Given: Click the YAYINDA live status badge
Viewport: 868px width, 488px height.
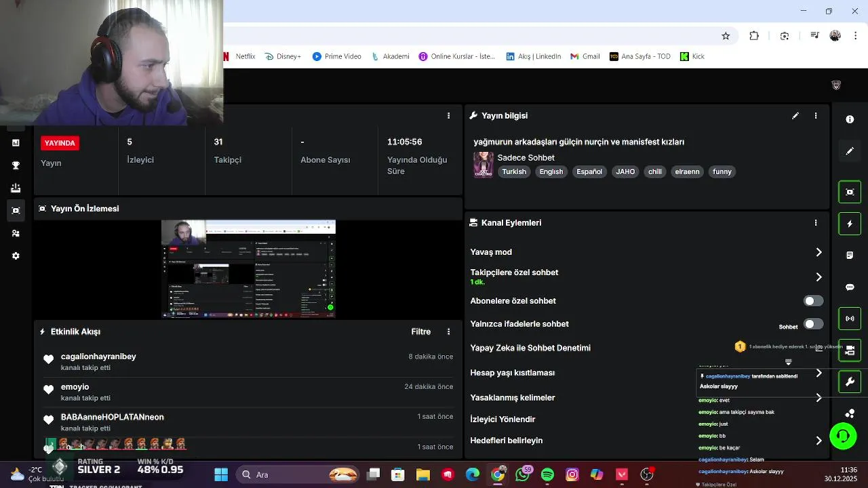Looking at the screenshot, I should [x=60, y=143].
